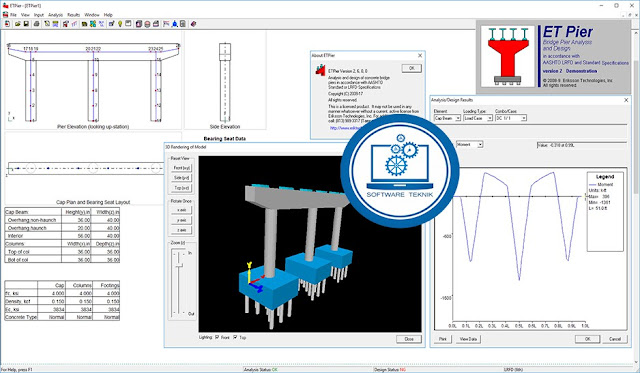This screenshot has width=640, height=373.
Task: Reset 3D view to Top (x,z)
Action: point(181,188)
